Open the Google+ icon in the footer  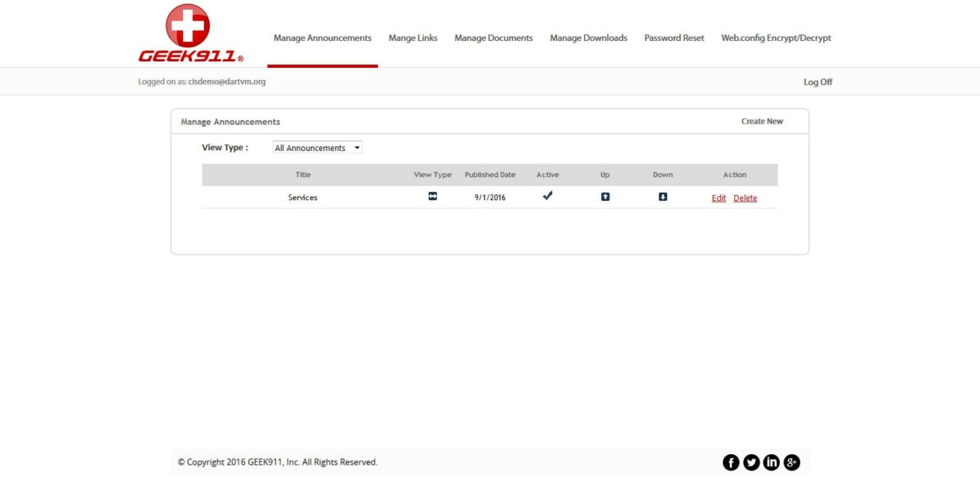coord(791,461)
